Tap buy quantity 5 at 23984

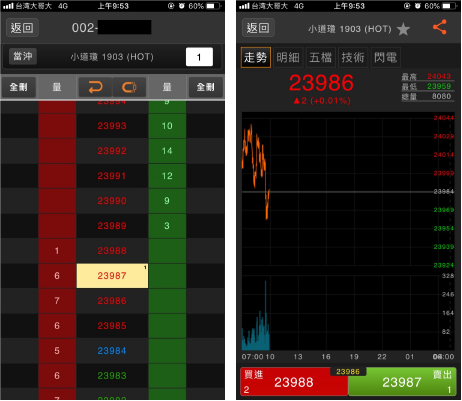[x=57, y=351]
